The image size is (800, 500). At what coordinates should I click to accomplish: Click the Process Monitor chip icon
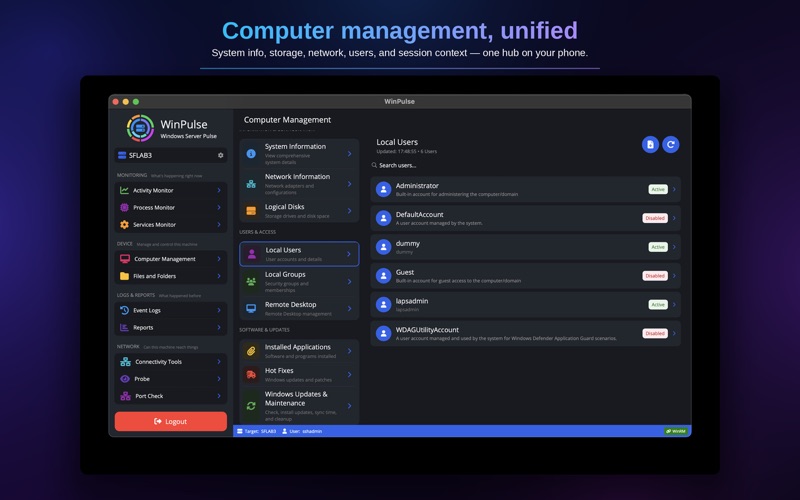[124, 208]
